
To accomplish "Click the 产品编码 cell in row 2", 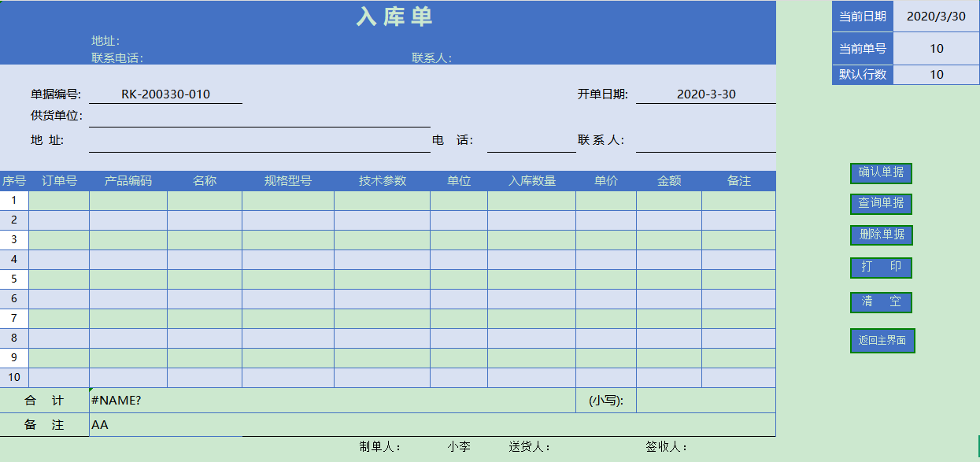I will (128, 220).
